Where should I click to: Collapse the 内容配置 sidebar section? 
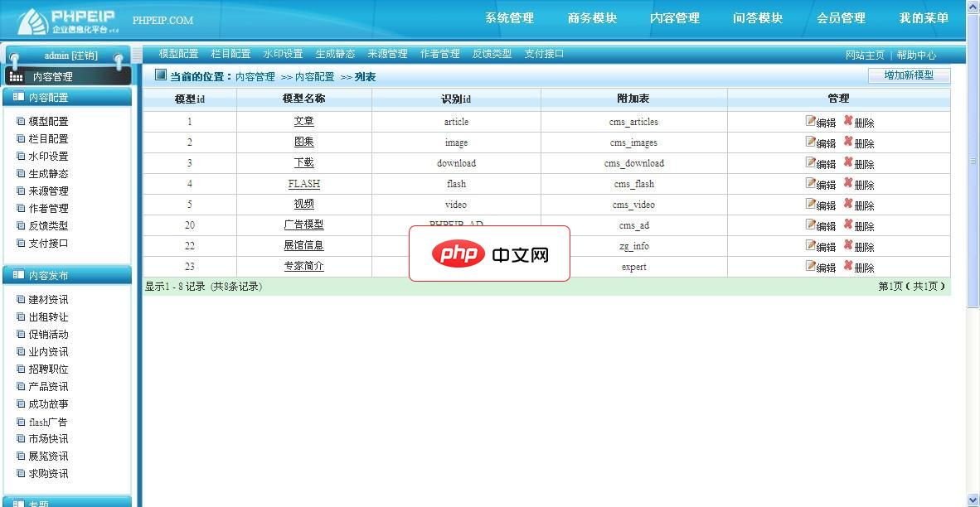coord(66,97)
